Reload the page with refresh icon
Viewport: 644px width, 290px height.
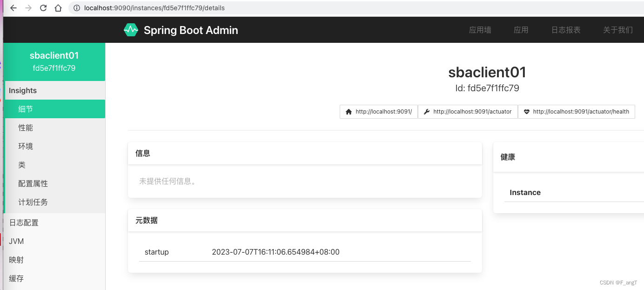click(x=43, y=8)
